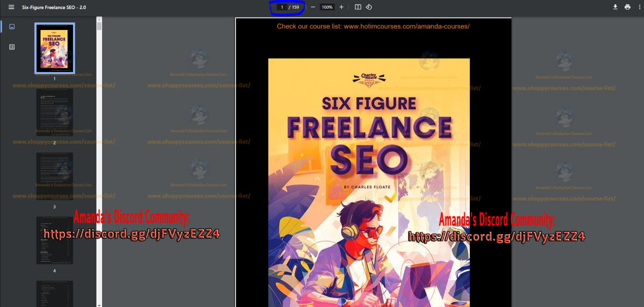This screenshot has height=307, width=644.
Task: Click the current page number field
Action: (x=282, y=7)
